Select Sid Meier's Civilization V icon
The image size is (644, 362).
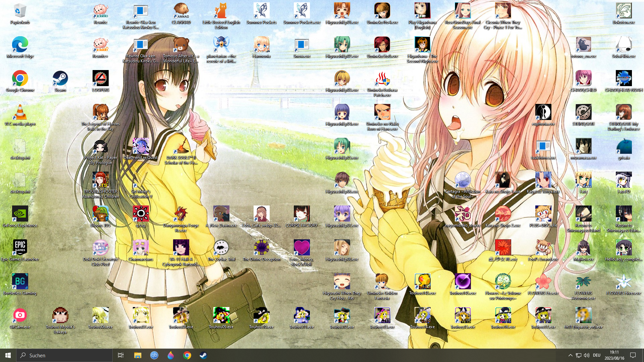coord(141,185)
